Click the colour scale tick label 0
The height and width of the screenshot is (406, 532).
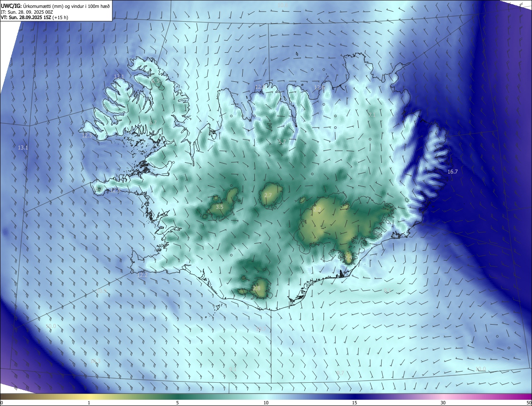1,403
